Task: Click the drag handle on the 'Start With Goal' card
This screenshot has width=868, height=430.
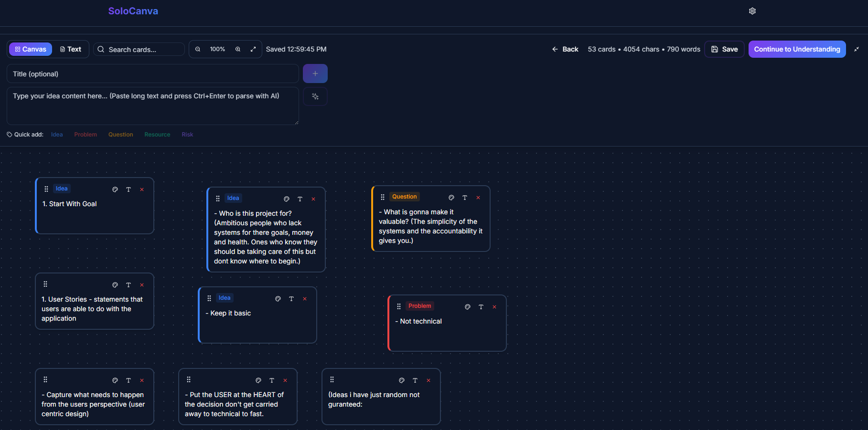Action: (46, 189)
